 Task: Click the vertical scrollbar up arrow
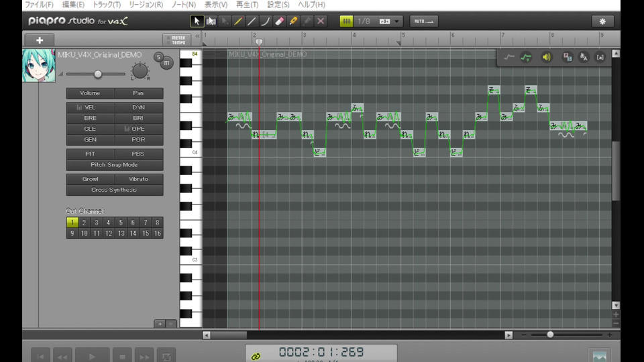tap(616, 54)
